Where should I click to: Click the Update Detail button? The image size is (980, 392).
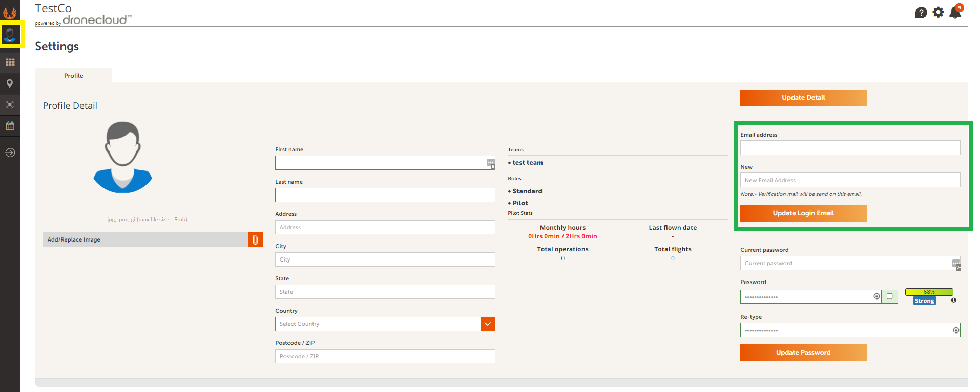[803, 98]
